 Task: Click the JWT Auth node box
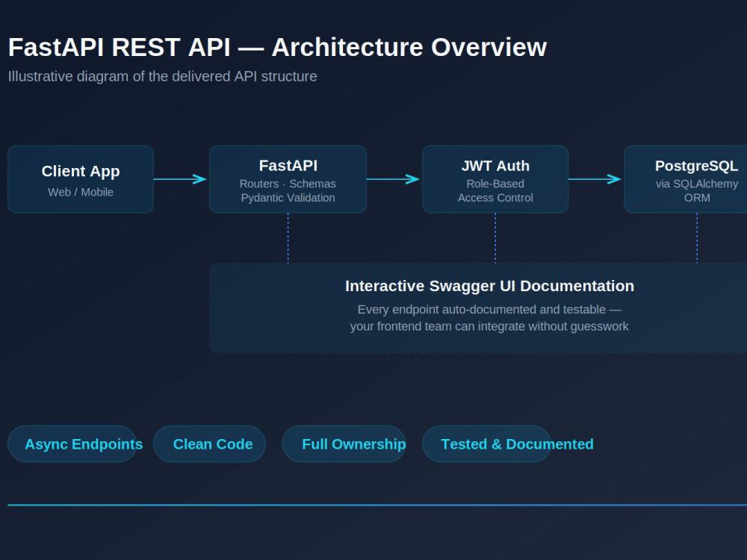495,179
